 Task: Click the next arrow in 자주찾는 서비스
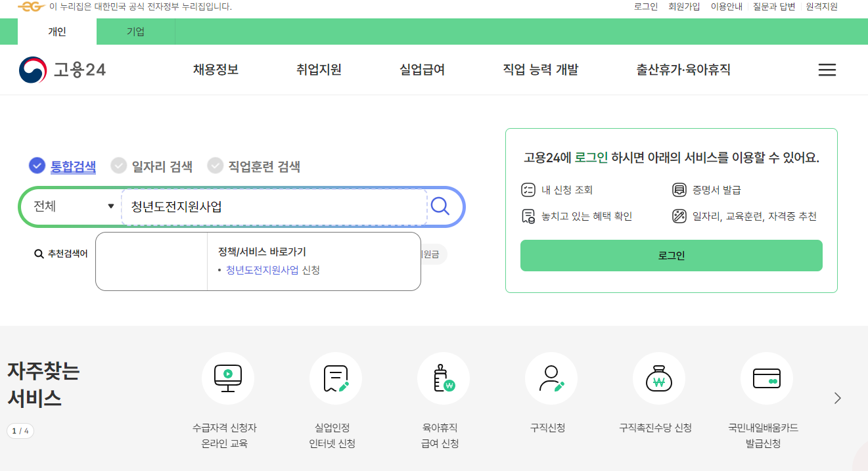click(837, 398)
